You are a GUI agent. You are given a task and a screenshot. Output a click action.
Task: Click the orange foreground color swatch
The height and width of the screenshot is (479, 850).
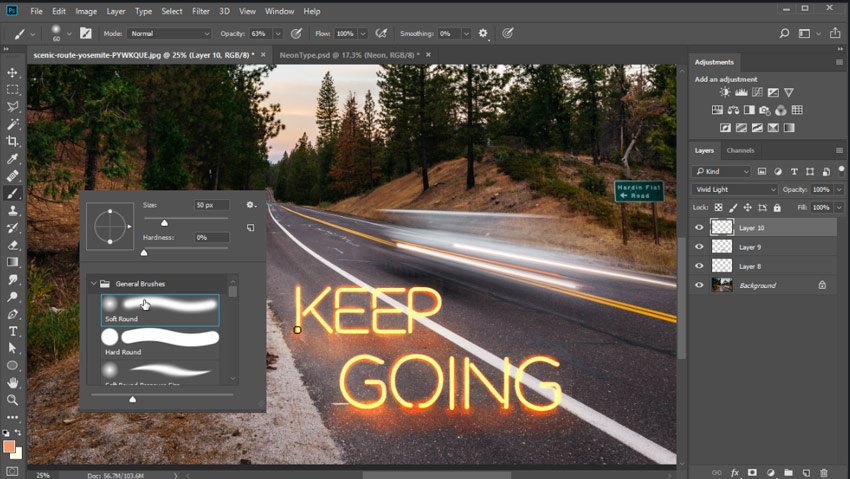[x=9, y=446]
